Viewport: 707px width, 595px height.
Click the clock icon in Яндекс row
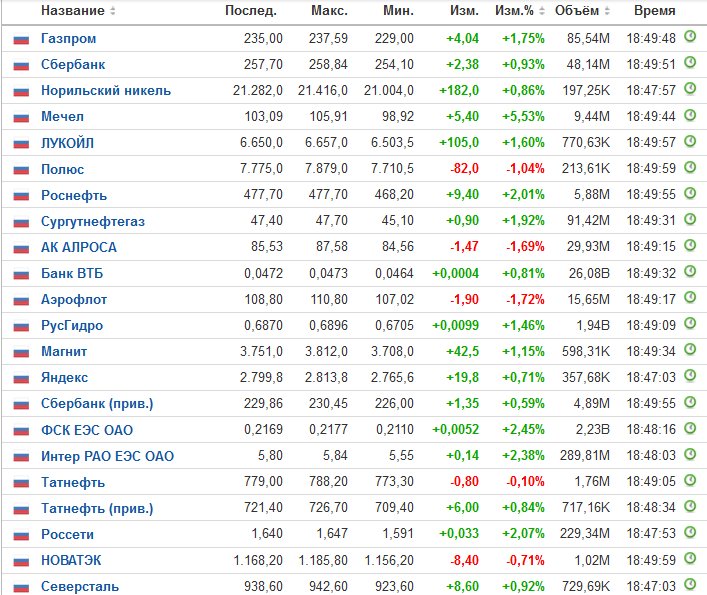pyautogui.click(x=690, y=375)
